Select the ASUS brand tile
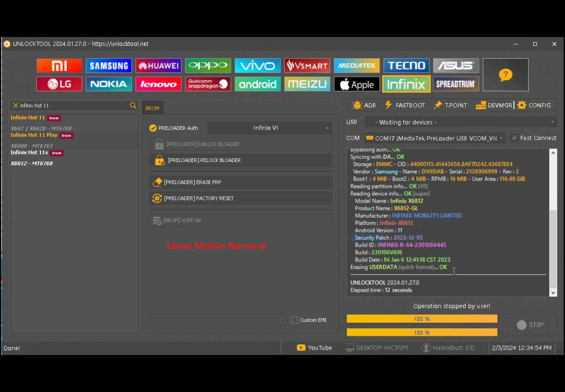The width and height of the screenshot is (565, 392). (x=456, y=66)
